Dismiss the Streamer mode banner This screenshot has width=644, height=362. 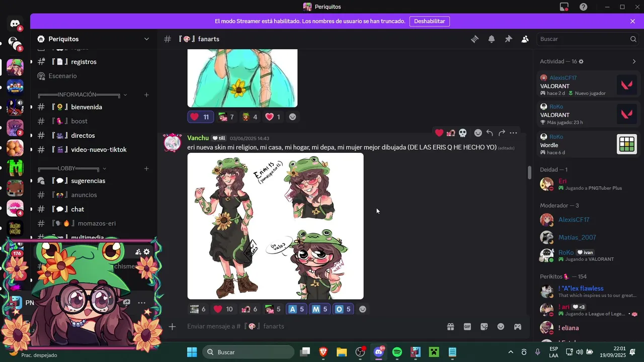click(632, 21)
